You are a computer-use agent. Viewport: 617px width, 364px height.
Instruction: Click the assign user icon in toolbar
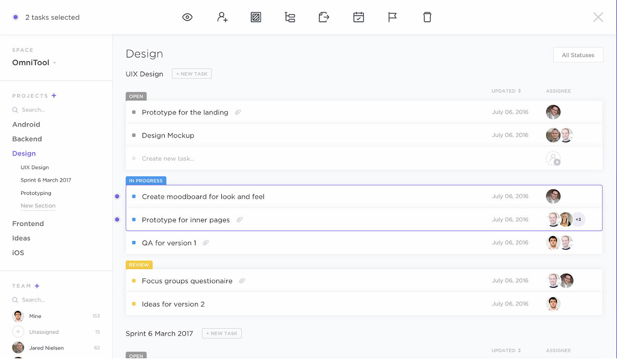pyautogui.click(x=222, y=17)
